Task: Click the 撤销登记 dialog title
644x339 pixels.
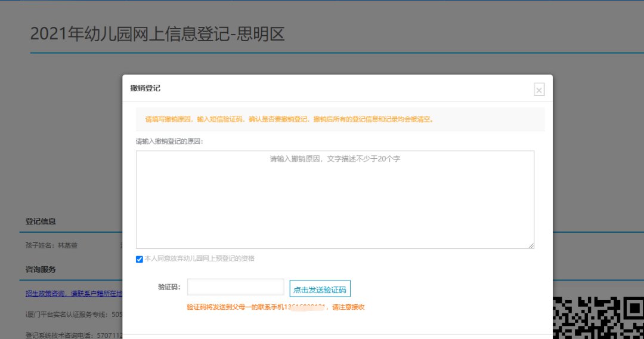Action: pos(145,88)
